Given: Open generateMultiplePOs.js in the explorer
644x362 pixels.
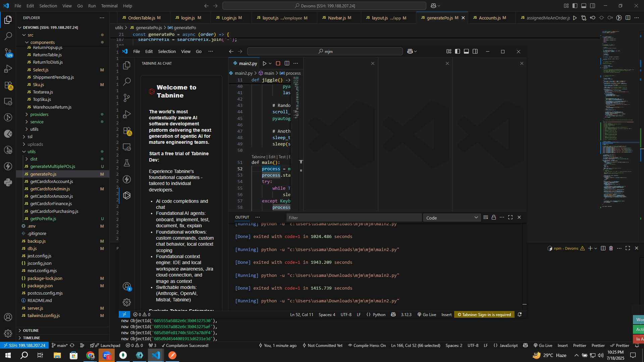Looking at the screenshot, I should tap(53, 166).
